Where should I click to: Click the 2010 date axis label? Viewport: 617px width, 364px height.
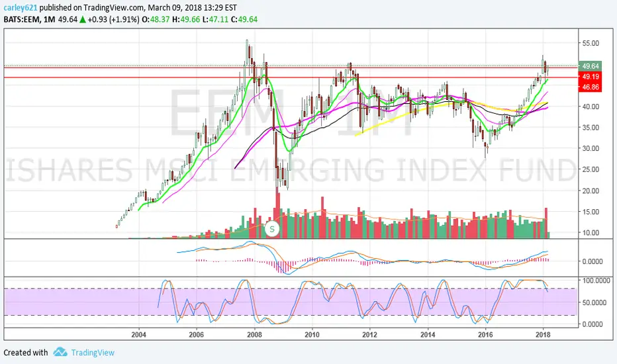[x=312, y=335]
